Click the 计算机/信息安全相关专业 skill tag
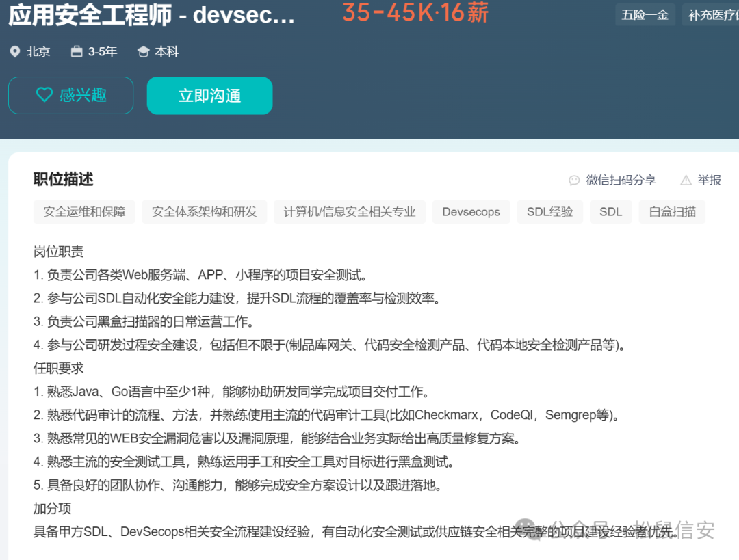 coord(349,212)
